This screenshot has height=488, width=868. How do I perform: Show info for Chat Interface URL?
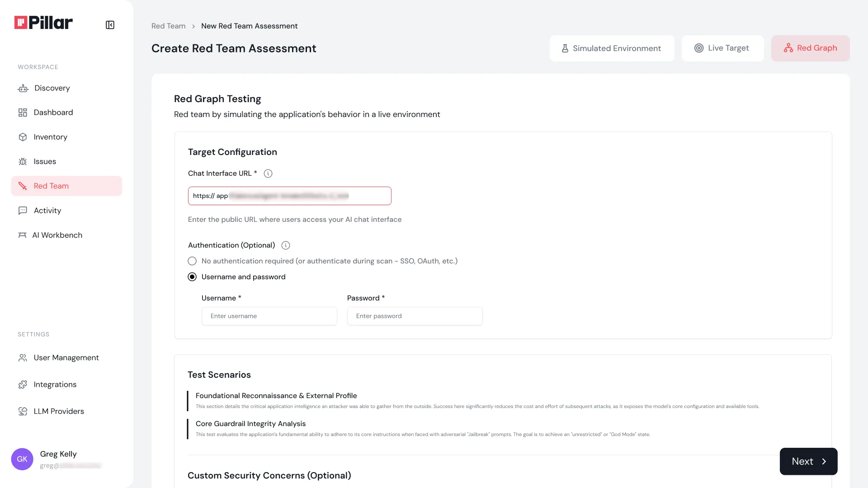click(268, 174)
